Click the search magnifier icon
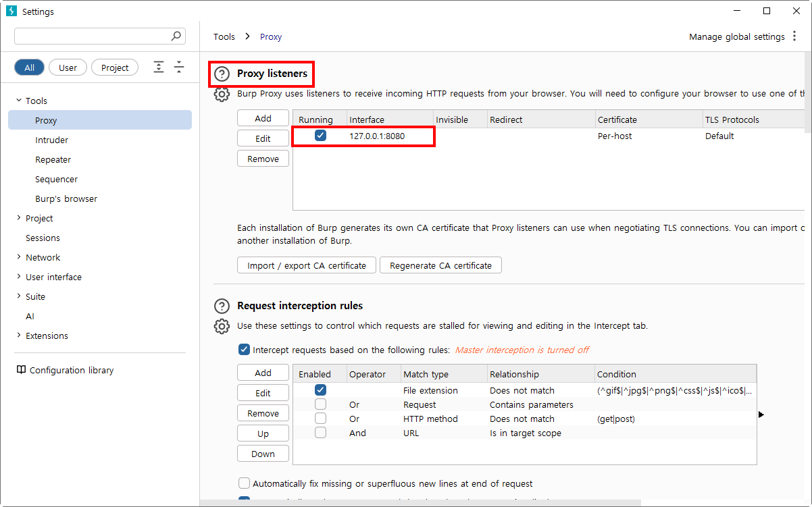Viewport: 812px width, 507px height. [176, 36]
